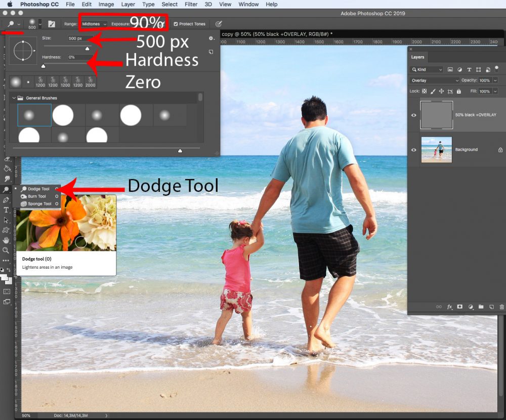Delete layer with the trash icon
This screenshot has height=420, width=506.
(x=501, y=307)
